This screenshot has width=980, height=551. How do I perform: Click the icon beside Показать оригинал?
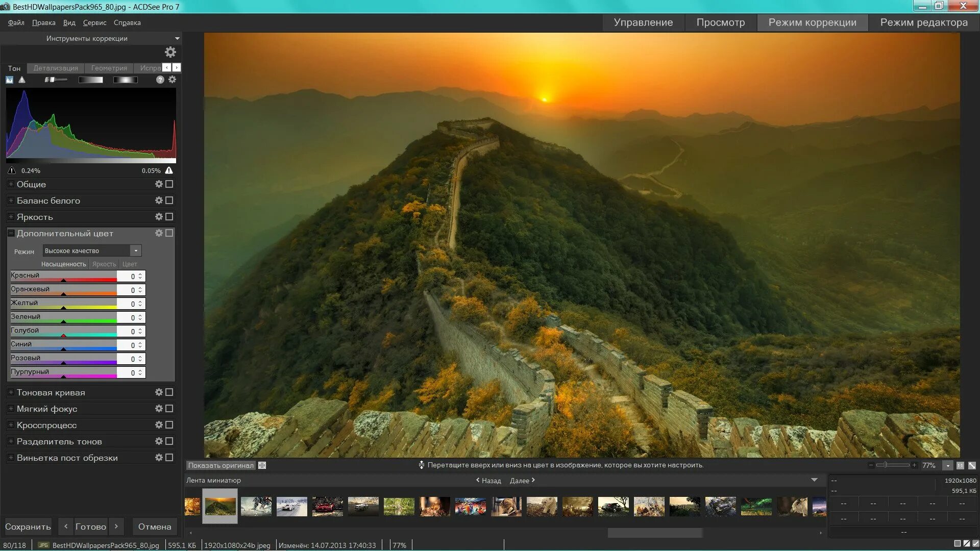coord(262,465)
